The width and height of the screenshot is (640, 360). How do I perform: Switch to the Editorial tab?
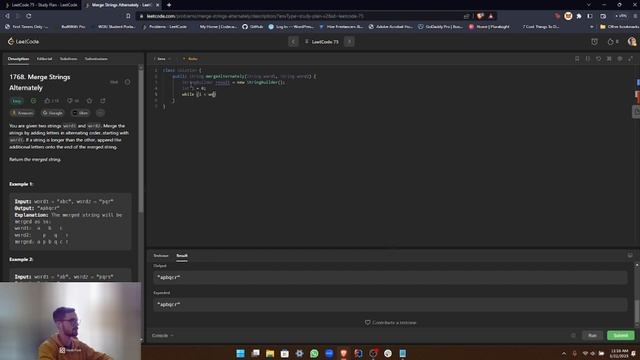click(x=44, y=59)
